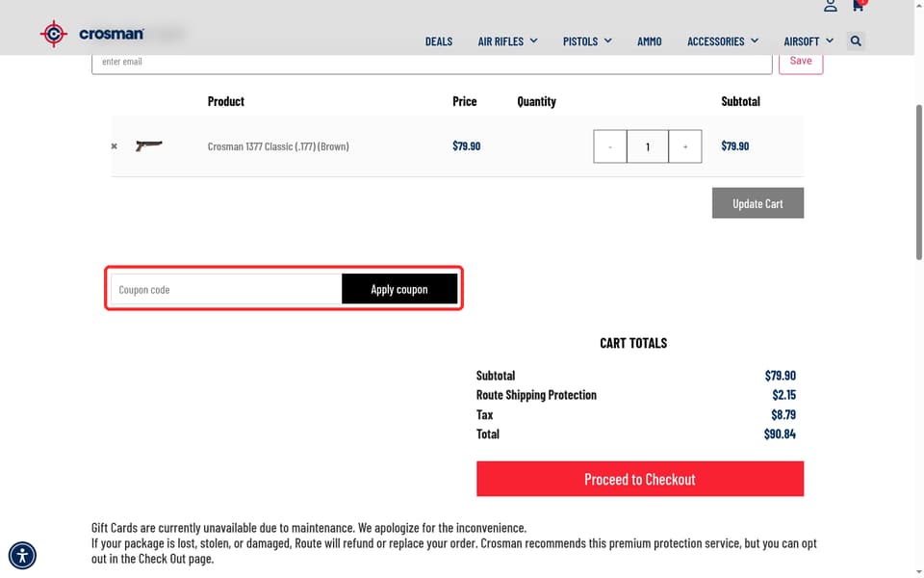Click the Apply coupon button
The width and height of the screenshot is (924, 578).
tap(399, 289)
